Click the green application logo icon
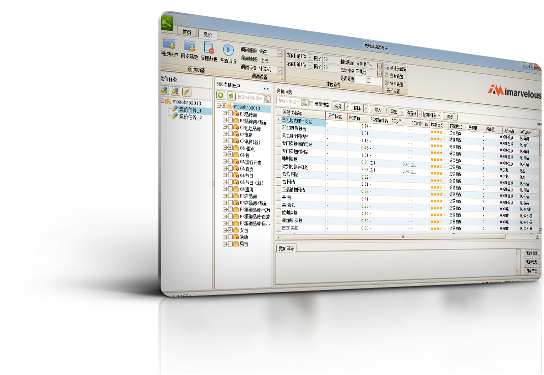The width and height of the screenshot is (544, 375). pyautogui.click(x=167, y=23)
